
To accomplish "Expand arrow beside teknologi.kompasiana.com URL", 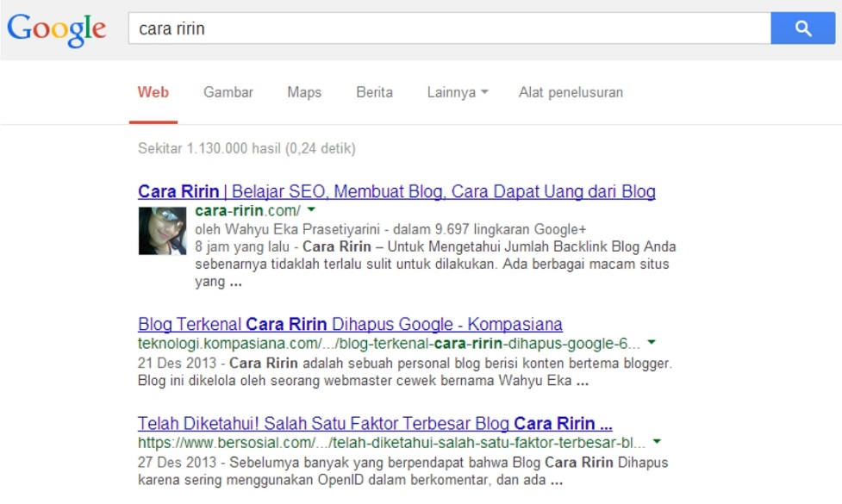I will coord(652,342).
